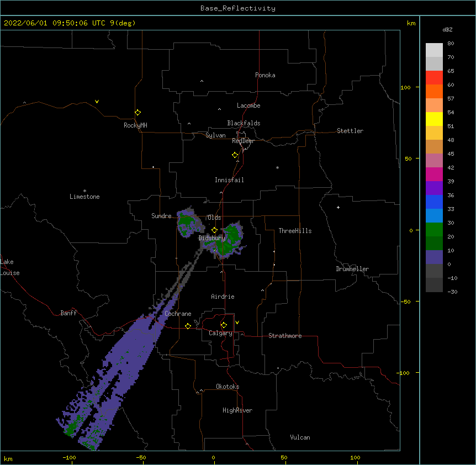Click the Lacombe label

(248, 105)
